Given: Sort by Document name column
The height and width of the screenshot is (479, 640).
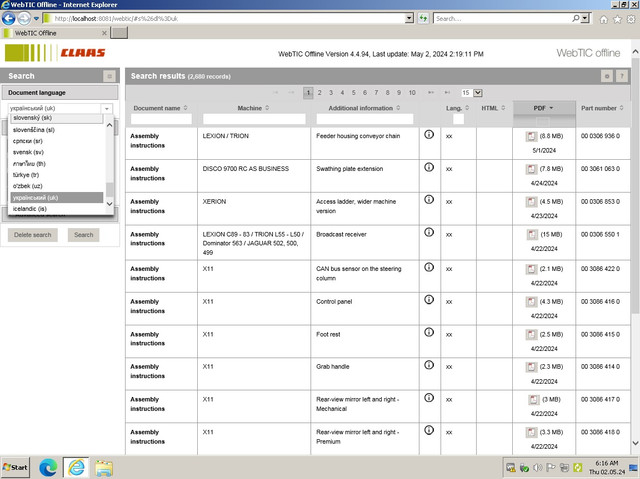Looking at the screenshot, I should coord(160,108).
